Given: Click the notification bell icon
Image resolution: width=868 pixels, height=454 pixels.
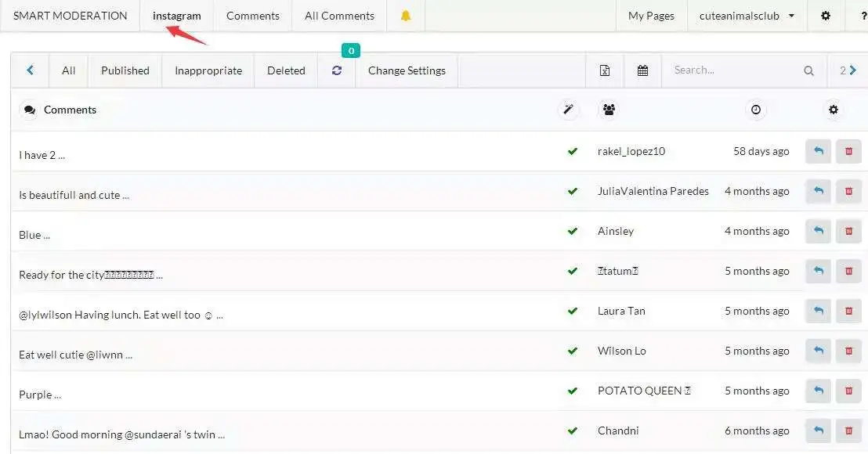Looking at the screenshot, I should 406,16.
